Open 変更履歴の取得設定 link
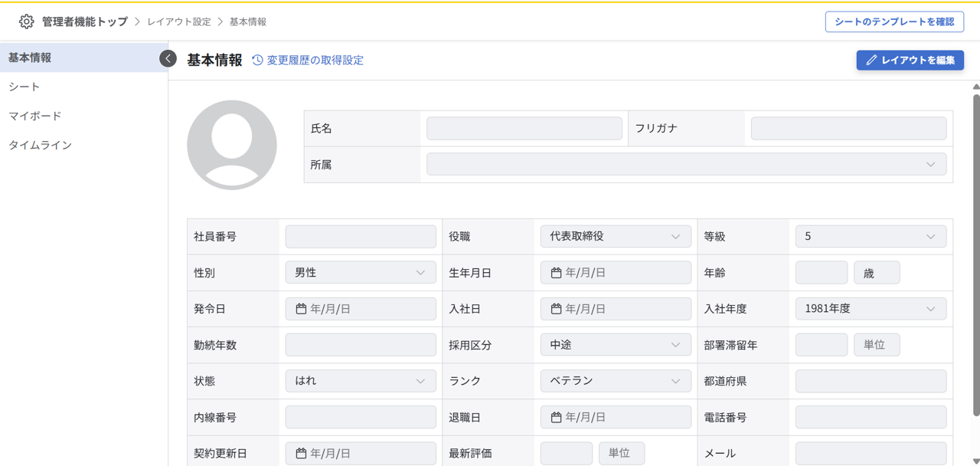Screen dimensions: 980x466 (x=315, y=60)
